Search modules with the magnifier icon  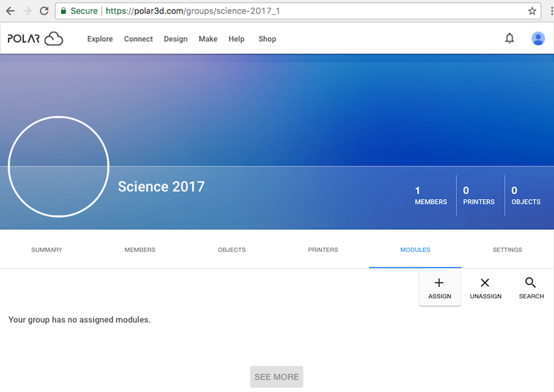click(x=531, y=288)
